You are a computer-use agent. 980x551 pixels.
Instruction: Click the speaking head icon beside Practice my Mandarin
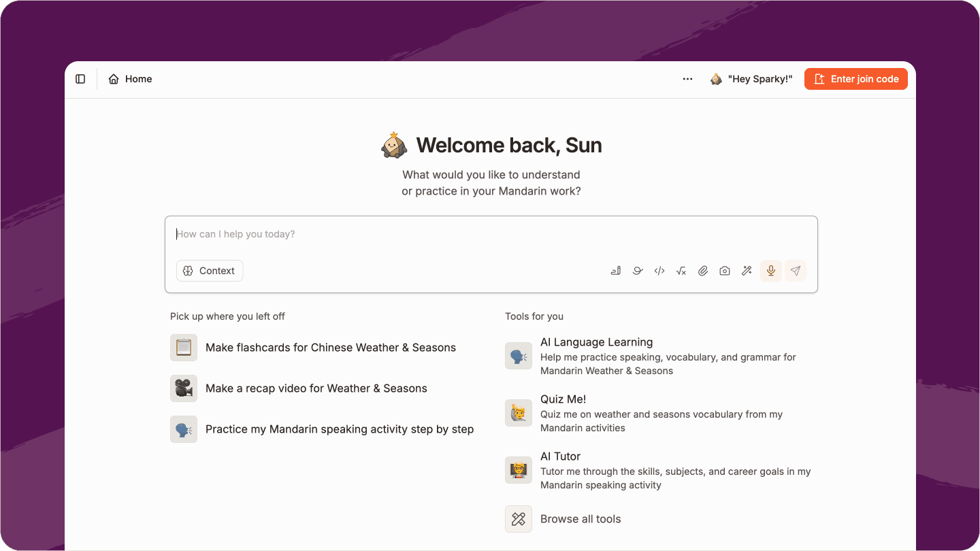pyautogui.click(x=184, y=429)
